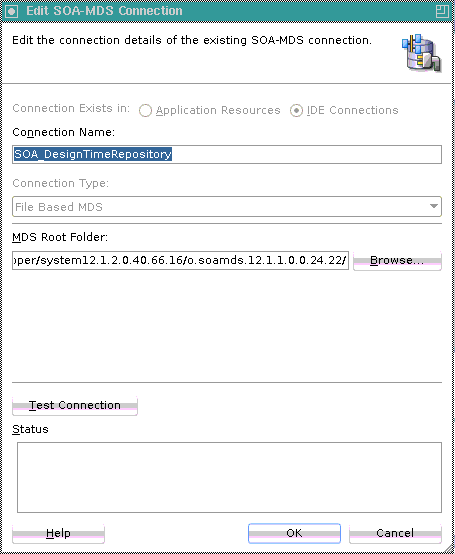Click the MDS Root Folder path field
This screenshot has height=554, width=455.
(x=181, y=260)
